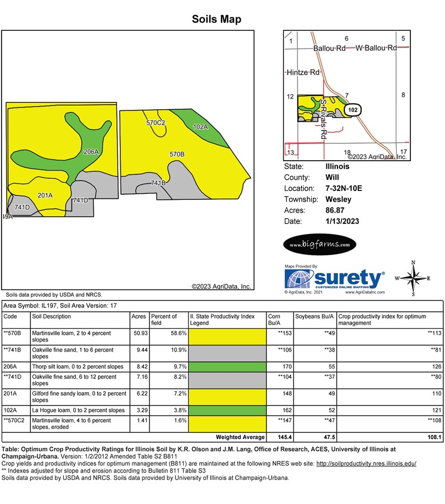The width and height of the screenshot is (445, 504).
Task: Select the green legend swatch for 102A
Action: [227, 410]
